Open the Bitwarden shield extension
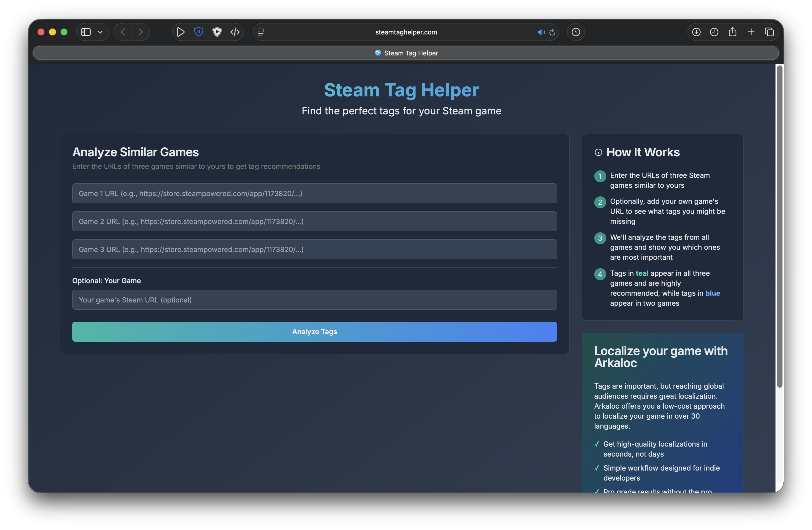 pyautogui.click(x=198, y=32)
